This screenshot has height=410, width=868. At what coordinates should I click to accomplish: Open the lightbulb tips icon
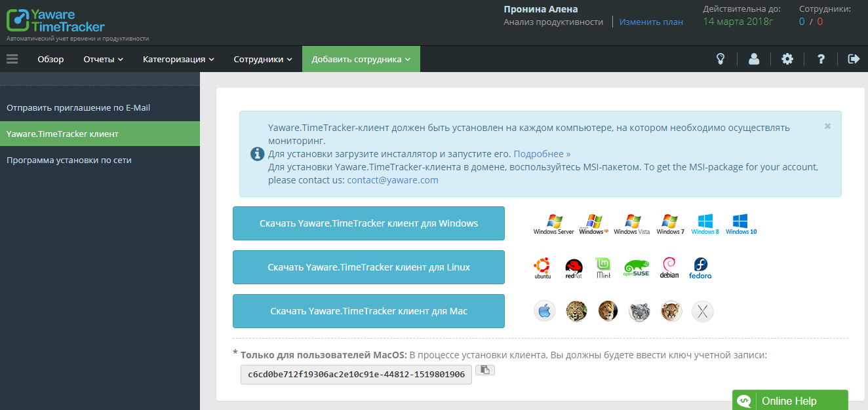coord(720,59)
